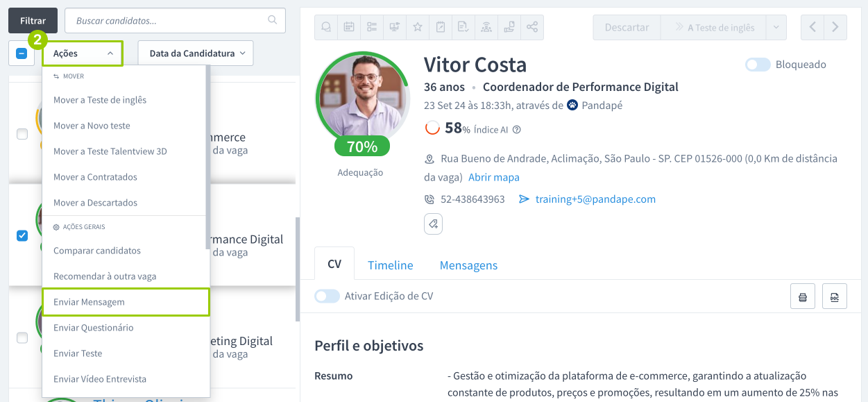868x402 pixels.
Task: Collapse the Ações dropdown
Action: (x=83, y=53)
